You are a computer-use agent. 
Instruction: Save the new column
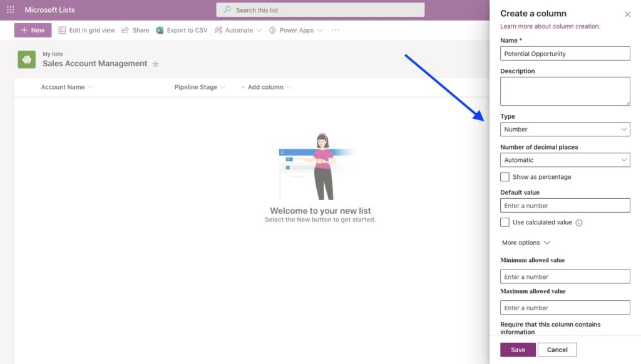(518, 350)
